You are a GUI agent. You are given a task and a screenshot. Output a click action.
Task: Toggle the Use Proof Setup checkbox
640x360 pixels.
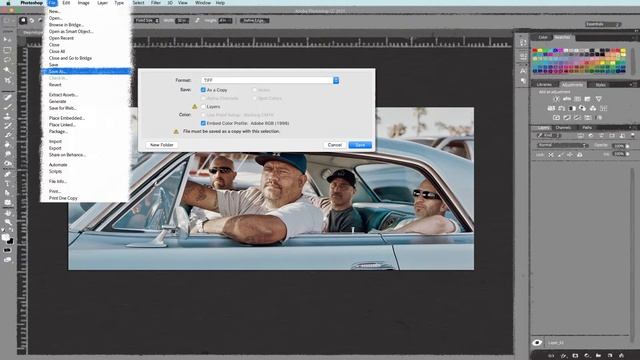(203, 115)
